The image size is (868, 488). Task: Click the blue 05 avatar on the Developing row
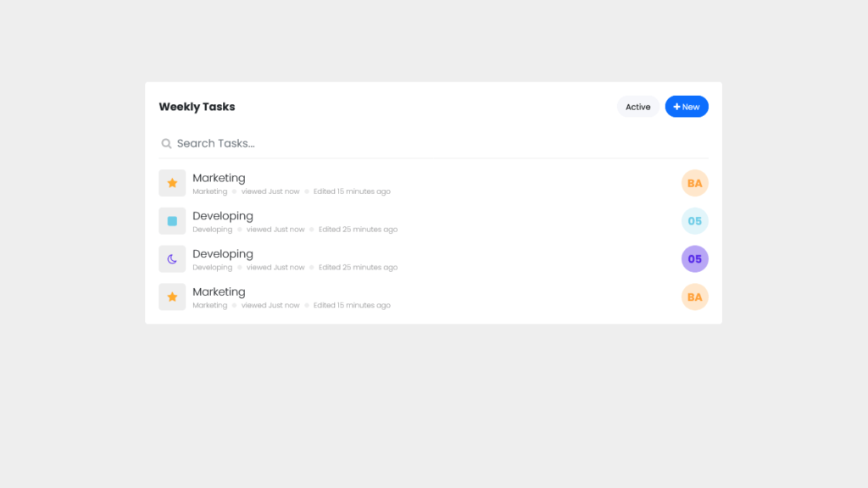tap(694, 220)
